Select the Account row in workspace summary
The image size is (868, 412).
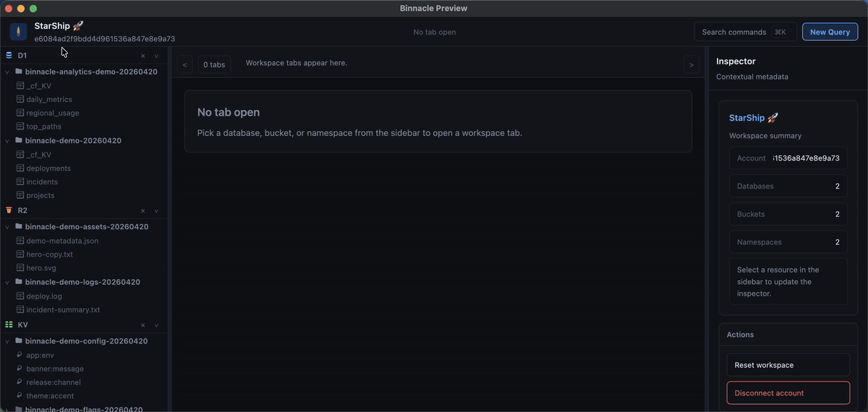tap(788, 158)
